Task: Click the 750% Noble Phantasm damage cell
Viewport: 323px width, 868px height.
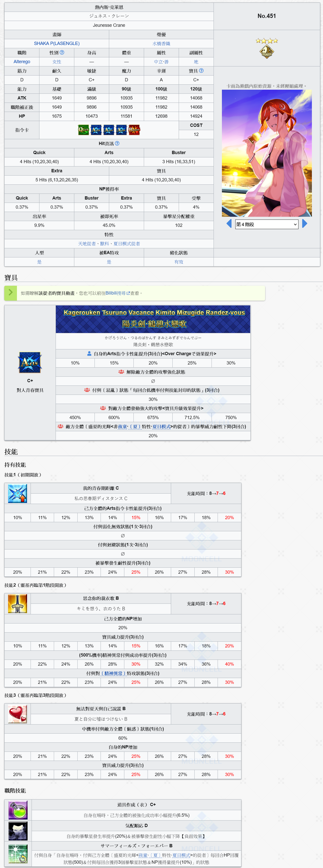Action: pyautogui.click(x=231, y=418)
